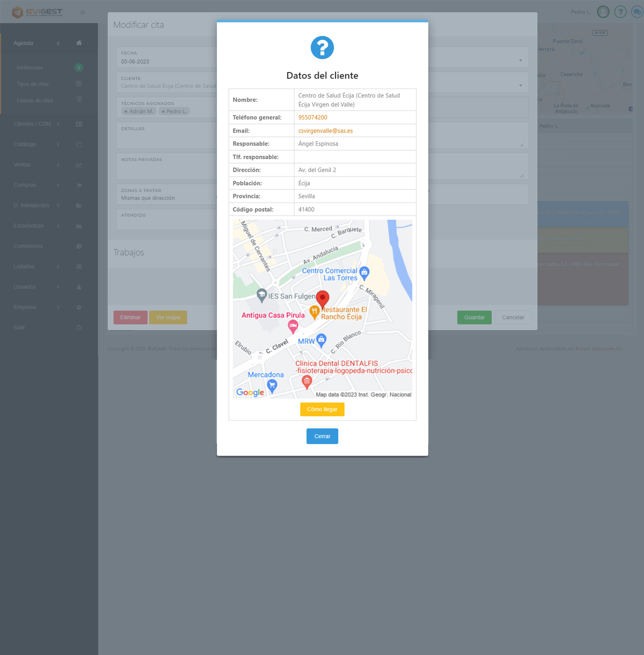Expand the D. Inteligentes submenu chevron
The image size is (644, 655).
coord(58,205)
